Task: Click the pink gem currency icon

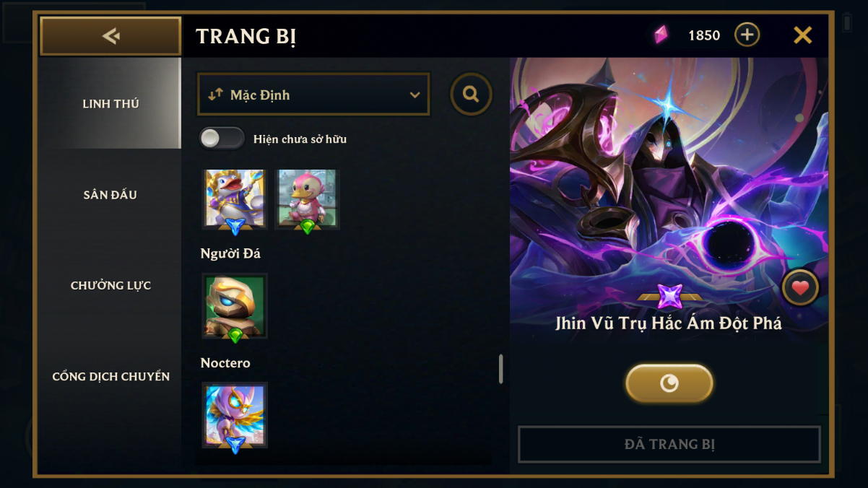Action: coord(661,35)
